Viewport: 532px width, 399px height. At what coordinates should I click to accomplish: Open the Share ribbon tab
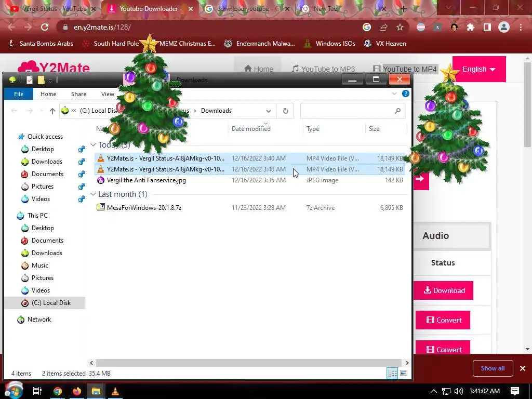point(79,94)
